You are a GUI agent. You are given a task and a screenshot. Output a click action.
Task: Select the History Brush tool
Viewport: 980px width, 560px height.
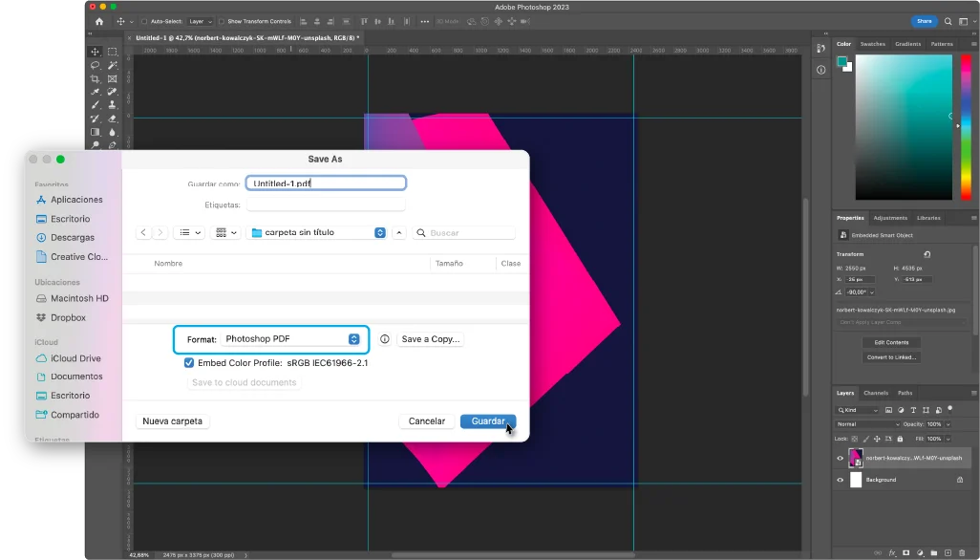point(95,118)
